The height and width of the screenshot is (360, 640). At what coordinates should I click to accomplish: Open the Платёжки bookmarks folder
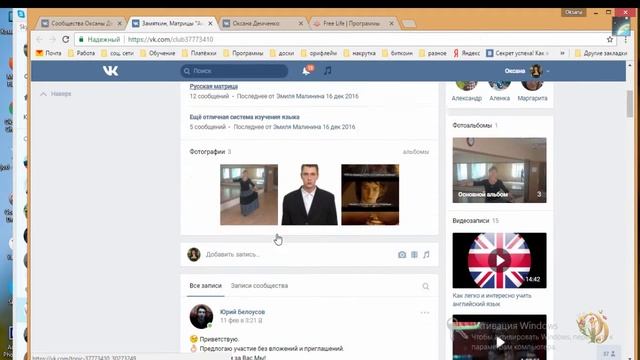(199, 53)
